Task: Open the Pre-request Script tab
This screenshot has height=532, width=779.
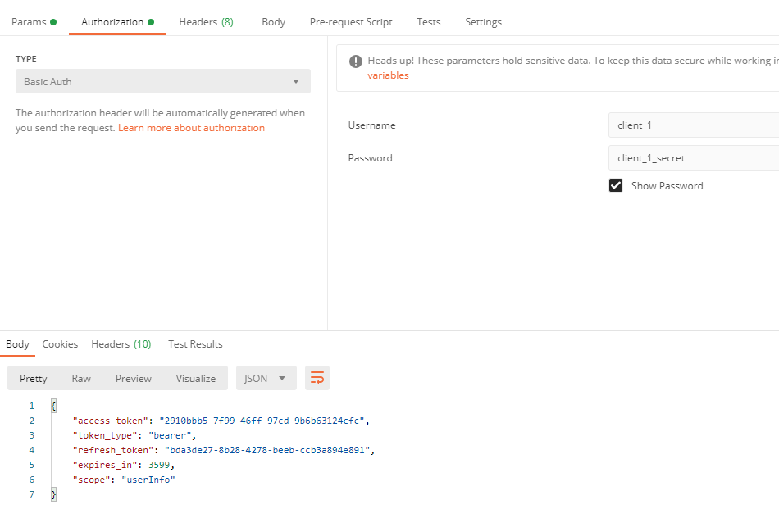Action: 351,22
